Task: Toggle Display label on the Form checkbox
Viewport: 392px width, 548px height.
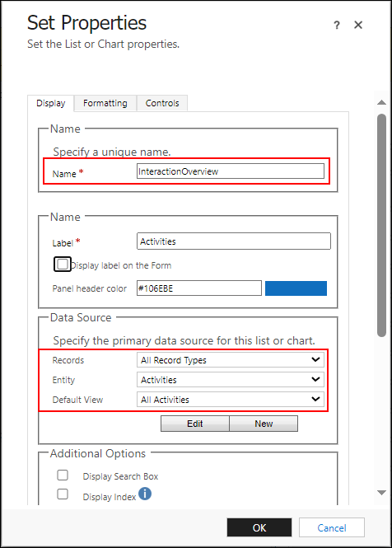Action: coord(63,265)
